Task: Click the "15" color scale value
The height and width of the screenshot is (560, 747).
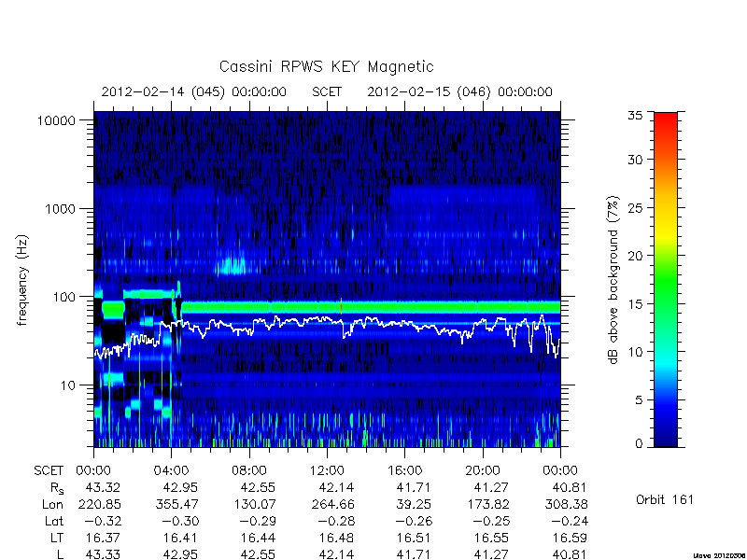Action: point(635,304)
